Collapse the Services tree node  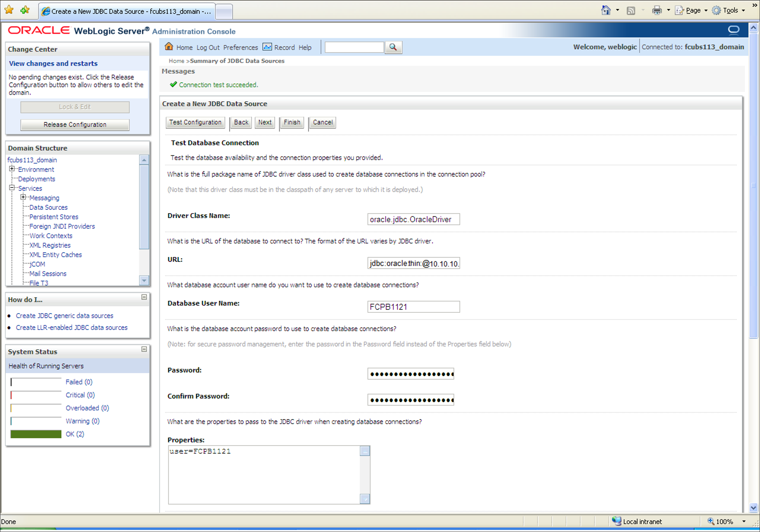click(x=12, y=188)
